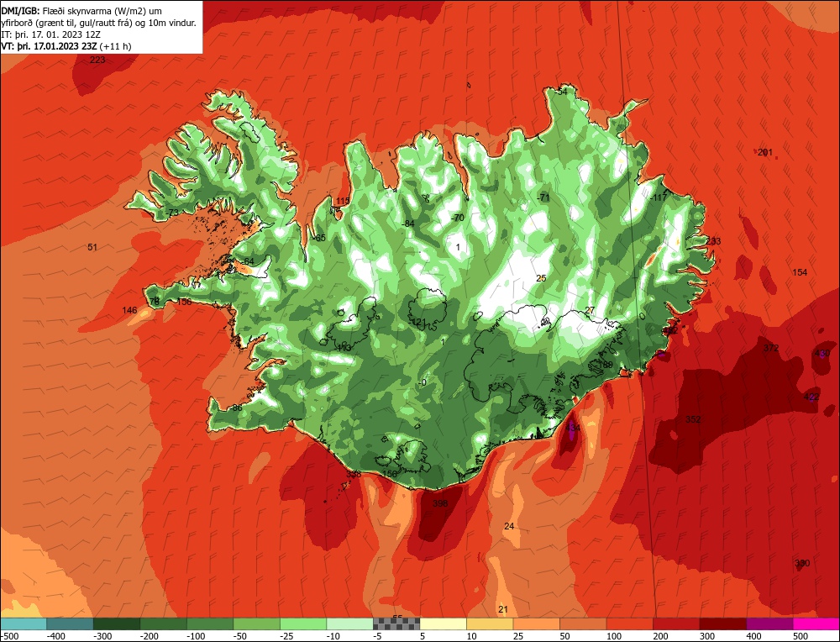Click the value 330 in the lower right
This screenshot has height=642, width=840.
click(x=802, y=563)
